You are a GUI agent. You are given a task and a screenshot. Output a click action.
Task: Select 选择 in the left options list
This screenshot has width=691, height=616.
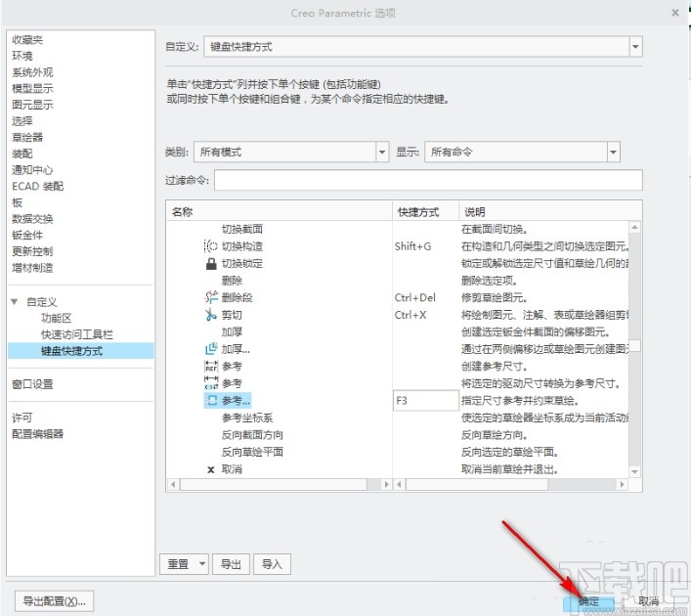(x=22, y=121)
